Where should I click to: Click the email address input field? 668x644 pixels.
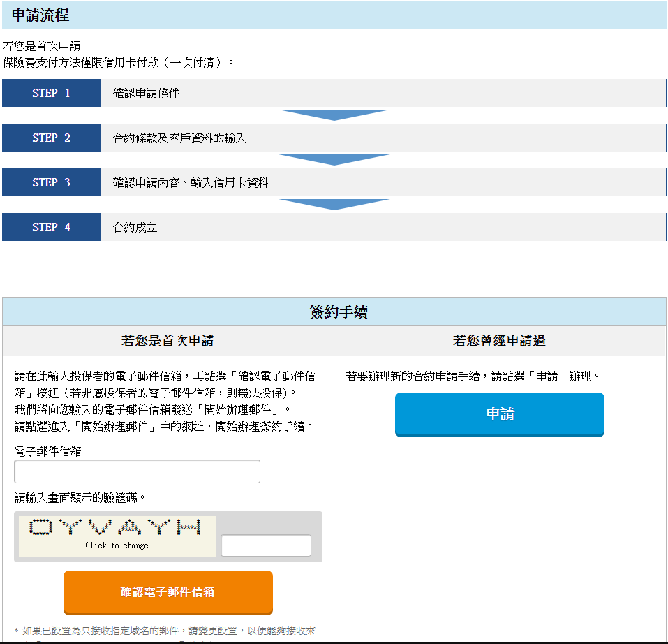click(x=138, y=471)
